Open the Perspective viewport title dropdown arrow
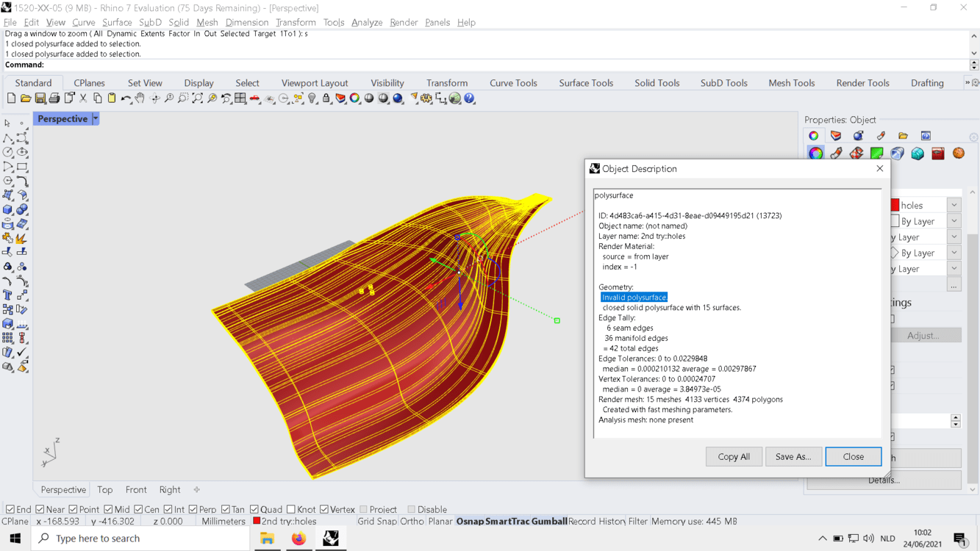The image size is (980, 551). point(96,118)
